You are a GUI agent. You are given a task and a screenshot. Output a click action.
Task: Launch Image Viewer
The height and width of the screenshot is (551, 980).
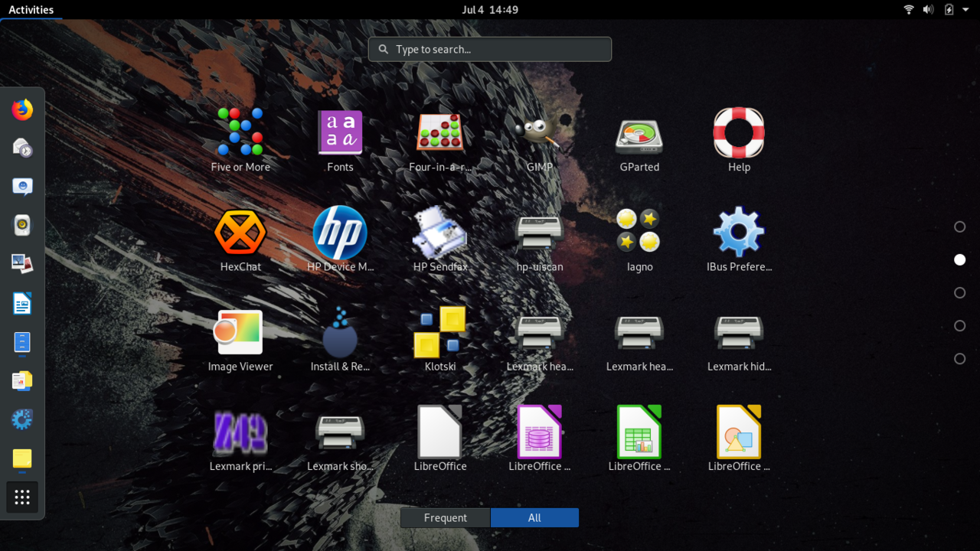tap(240, 339)
